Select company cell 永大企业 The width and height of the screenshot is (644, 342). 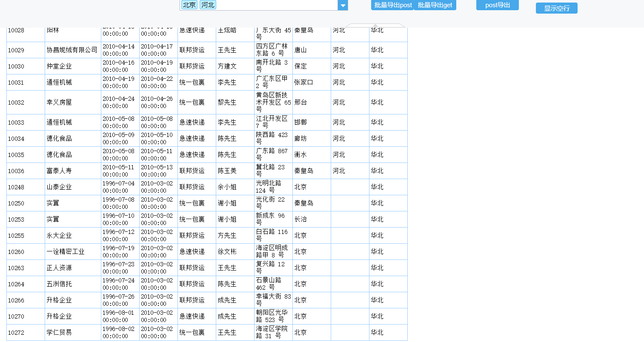pos(73,236)
